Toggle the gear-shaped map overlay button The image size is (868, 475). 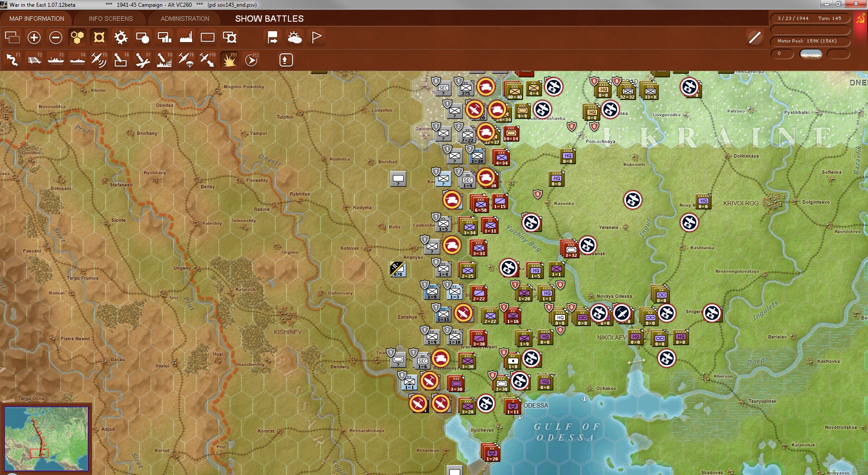tap(121, 38)
